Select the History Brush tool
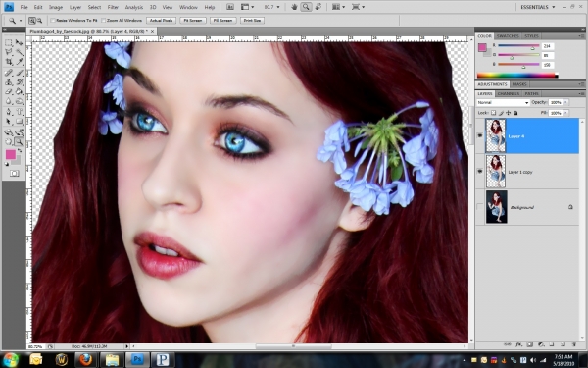 click(19, 81)
